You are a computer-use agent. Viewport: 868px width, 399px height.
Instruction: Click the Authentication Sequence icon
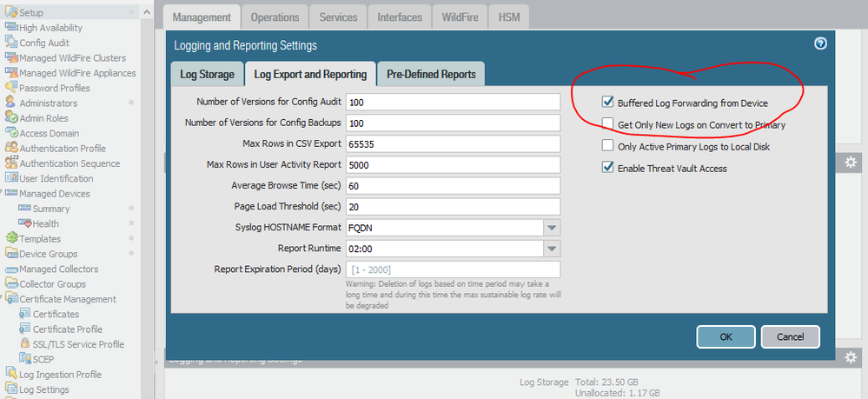(x=11, y=163)
